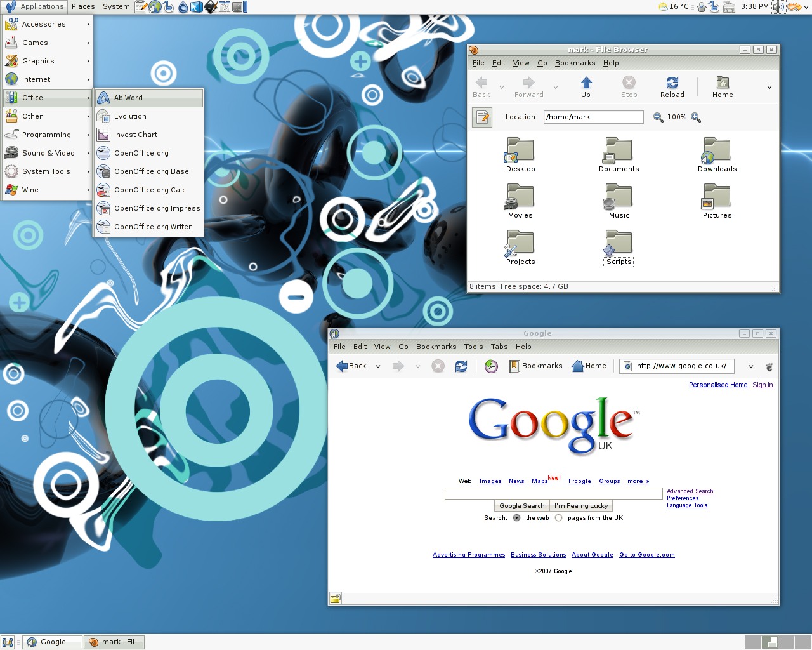Open AbiWord from the Office submenu
812x650 pixels.
click(x=149, y=98)
